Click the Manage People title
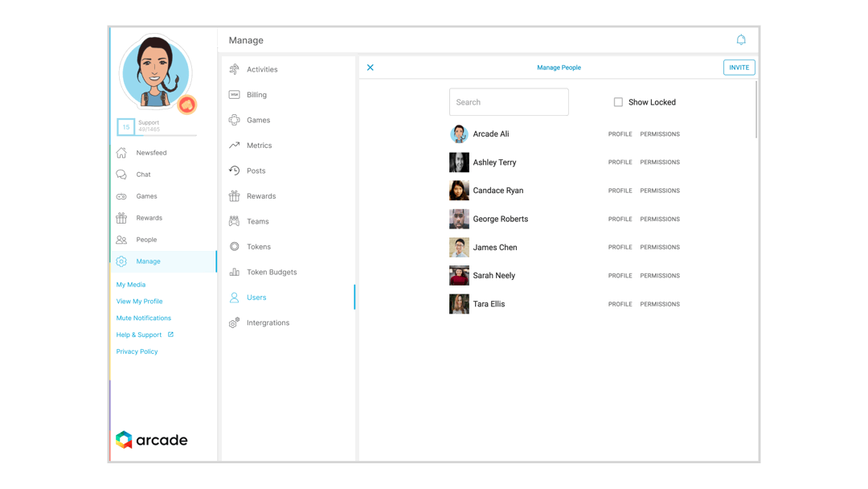The height and width of the screenshot is (489, 868). [x=559, y=68]
